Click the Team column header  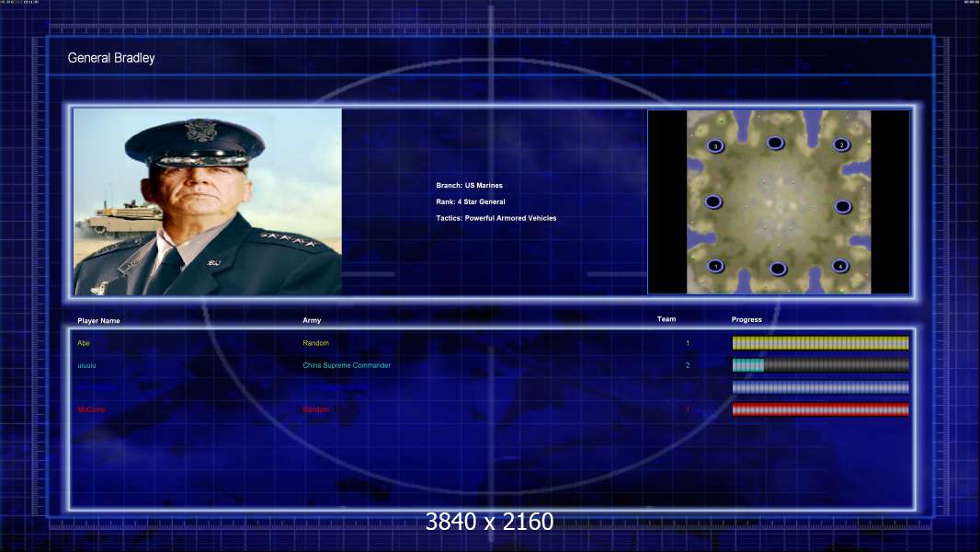[x=667, y=319]
